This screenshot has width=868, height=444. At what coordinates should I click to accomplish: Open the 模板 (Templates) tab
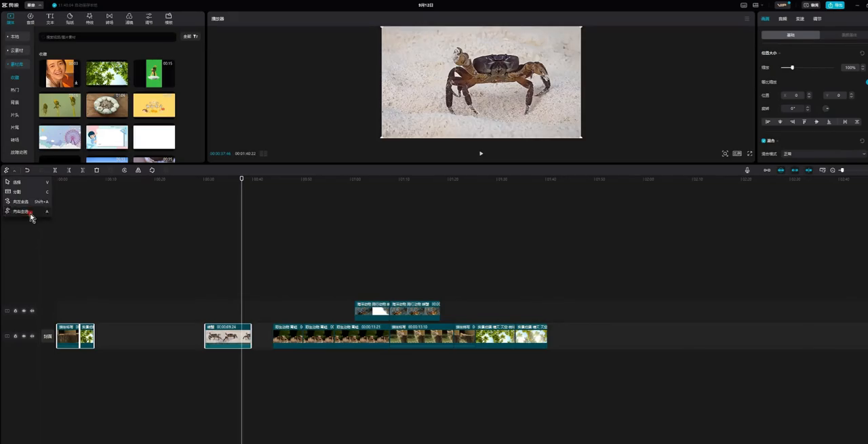pyautogui.click(x=169, y=18)
